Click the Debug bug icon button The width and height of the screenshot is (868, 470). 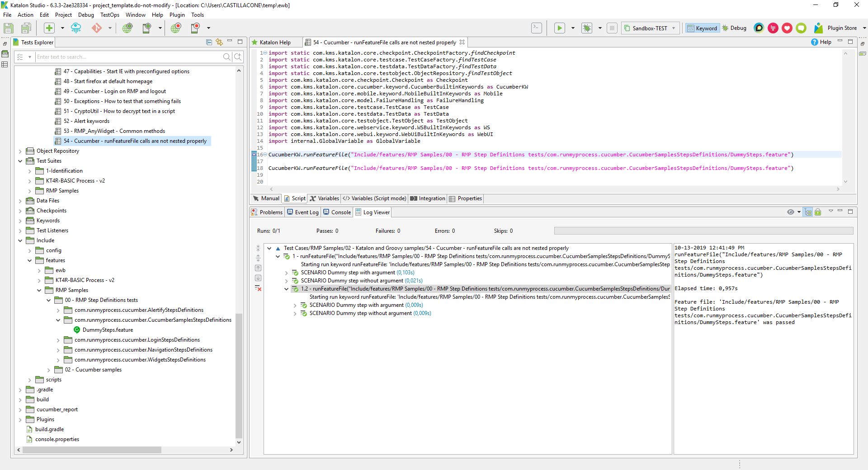click(x=587, y=28)
